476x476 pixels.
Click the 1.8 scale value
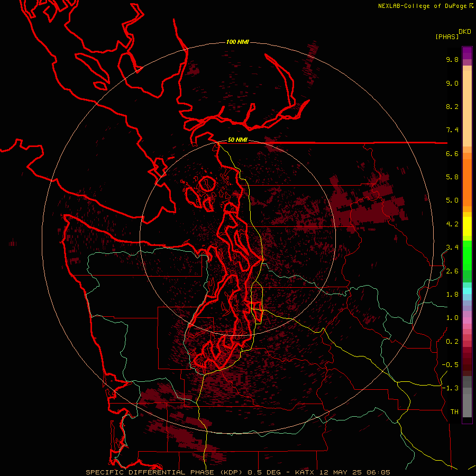coord(452,295)
